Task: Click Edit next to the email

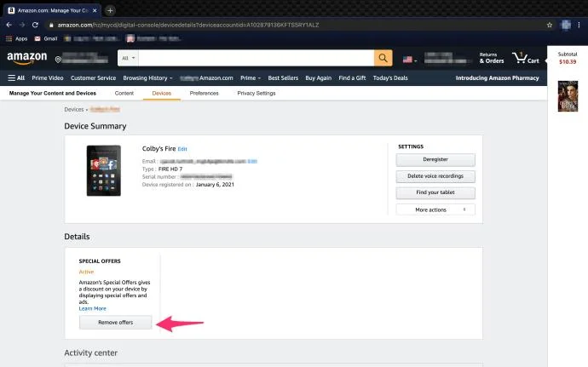Action: (252, 162)
